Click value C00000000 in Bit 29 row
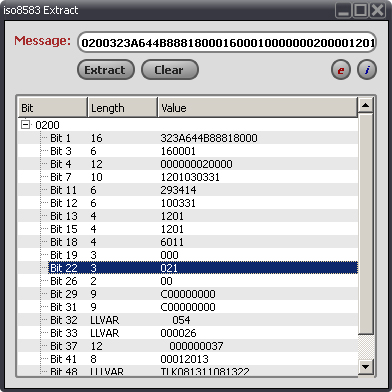 pyautogui.click(x=188, y=294)
